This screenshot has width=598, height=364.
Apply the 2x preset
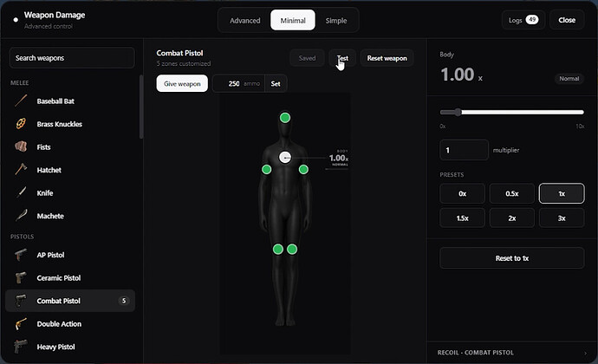(x=512, y=218)
